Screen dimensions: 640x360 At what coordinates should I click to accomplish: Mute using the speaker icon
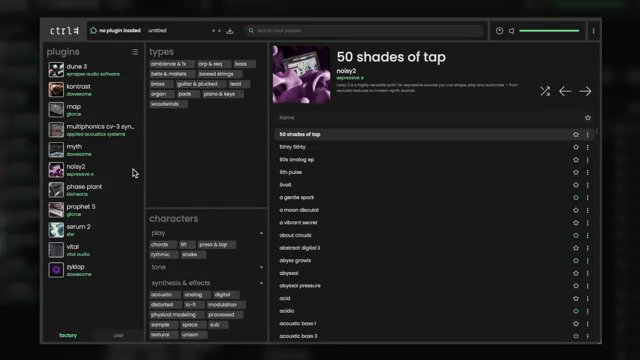(x=511, y=31)
